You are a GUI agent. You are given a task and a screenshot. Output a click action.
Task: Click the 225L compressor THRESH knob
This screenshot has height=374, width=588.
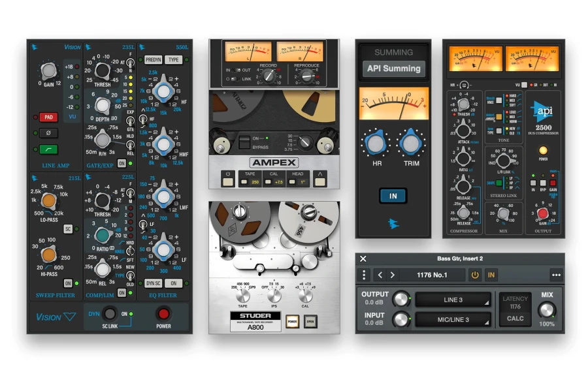tap(103, 200)
